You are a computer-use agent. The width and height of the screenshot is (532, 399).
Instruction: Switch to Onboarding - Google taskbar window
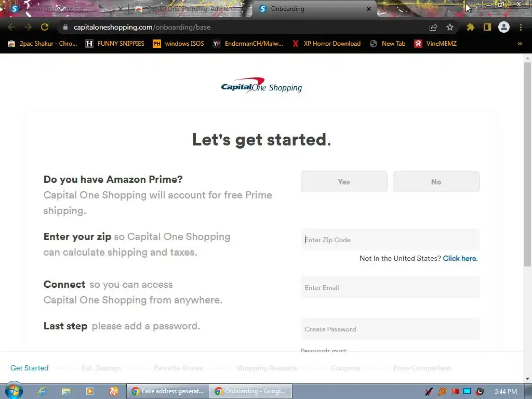click(x=251, y=391)
